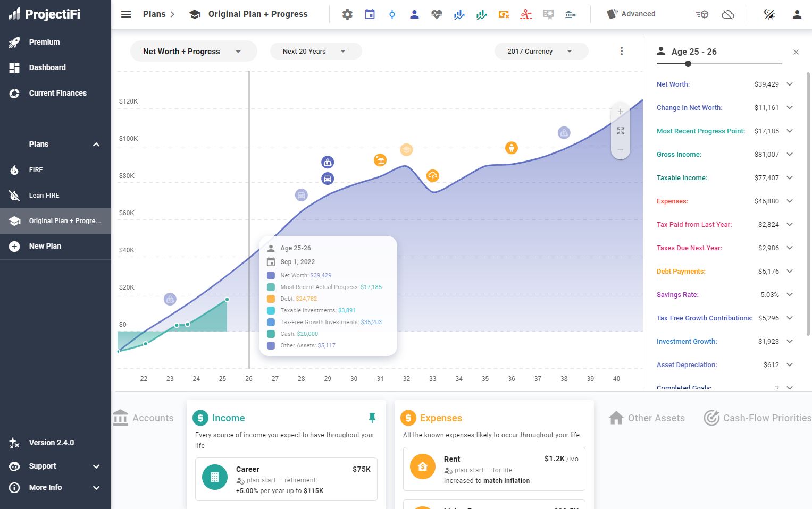Click the fit-to-screen chart zoom icon
The width and height of the screenshot is (812, 509).
(620, 131)
